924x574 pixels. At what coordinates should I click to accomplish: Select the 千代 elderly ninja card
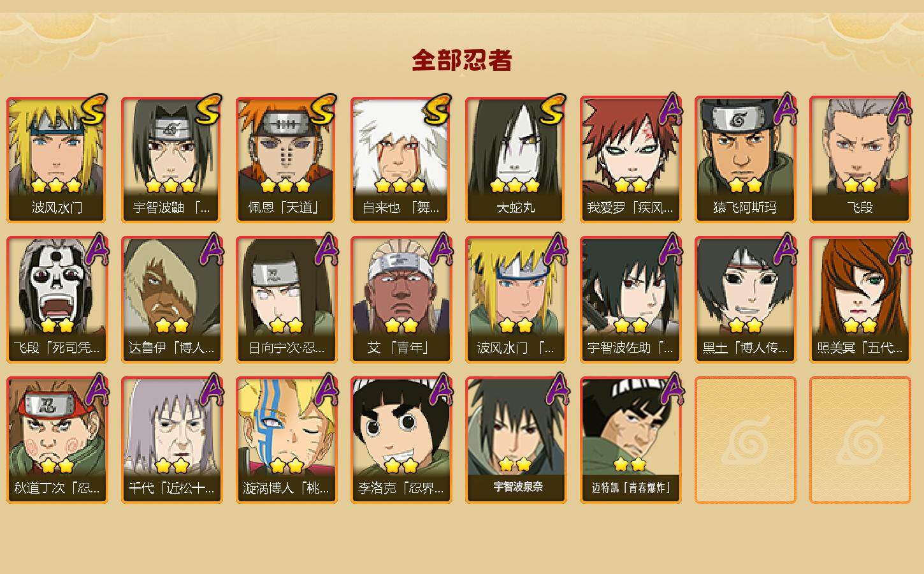tap(171, 440)
